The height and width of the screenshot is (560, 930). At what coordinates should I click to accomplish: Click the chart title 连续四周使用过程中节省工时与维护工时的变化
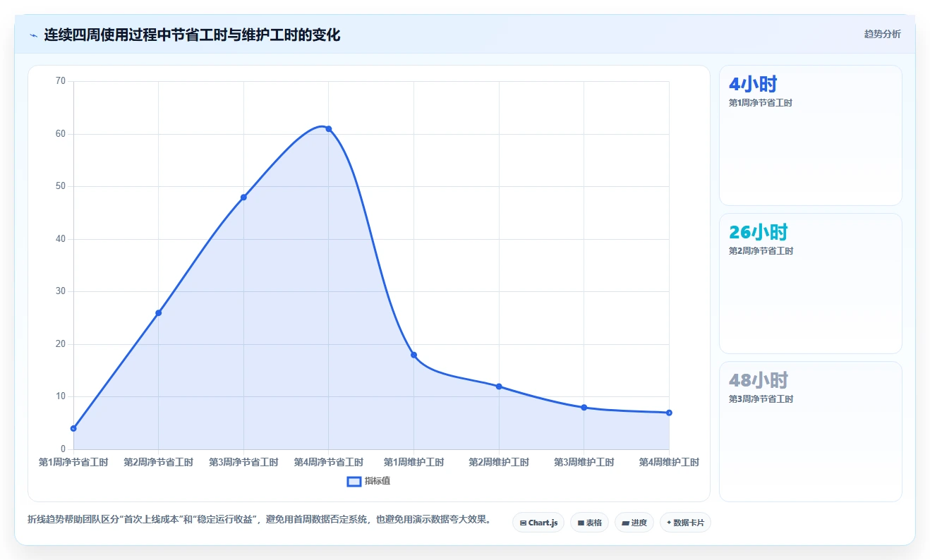[192, 35]
